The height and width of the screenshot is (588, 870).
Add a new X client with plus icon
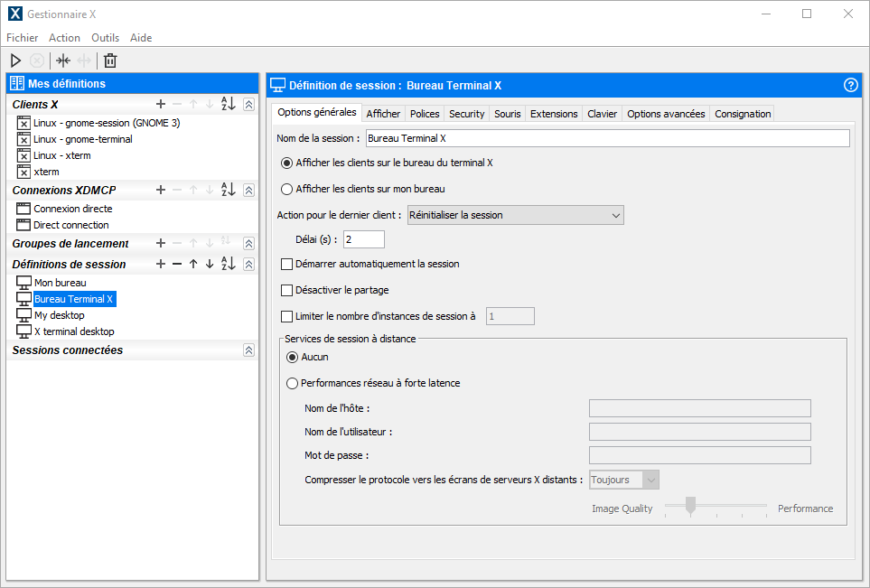161,105
